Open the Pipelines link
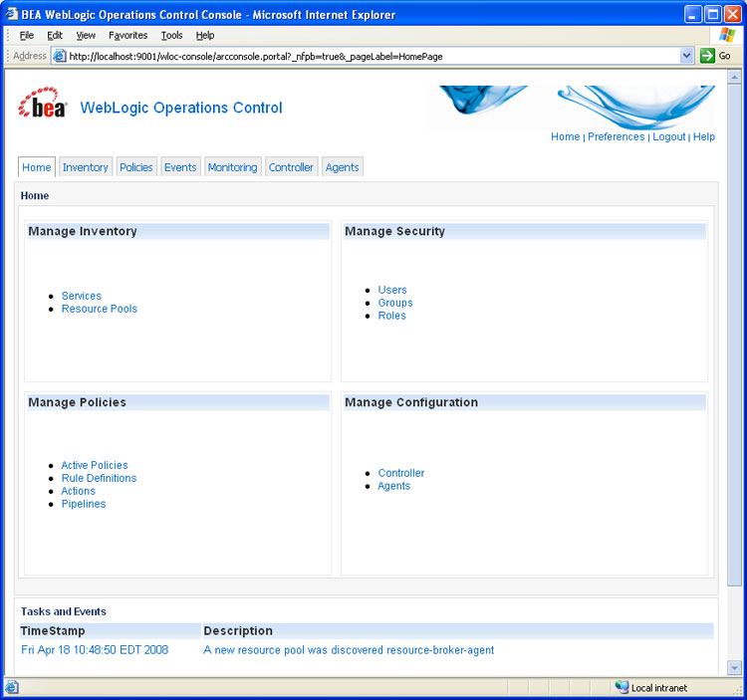The height and width of the screenshot is (700, 747). click(84, 504)
